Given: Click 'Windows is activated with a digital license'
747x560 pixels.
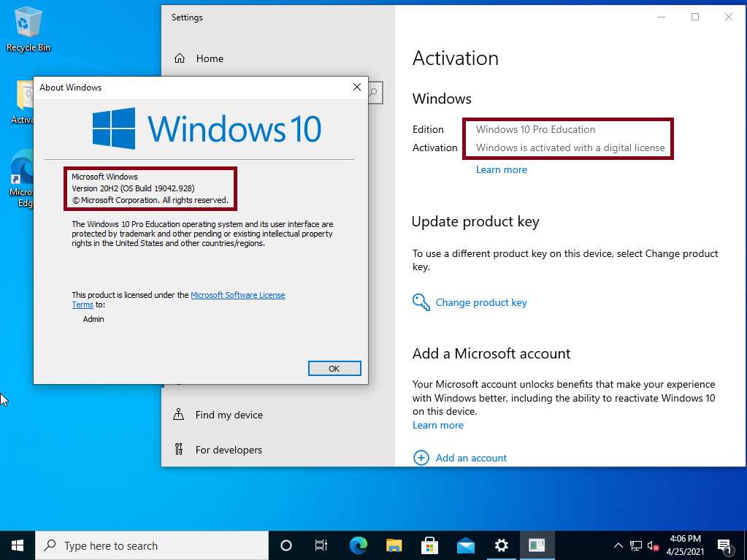Looking at the screenshot, I should click(x=570, y=147).
